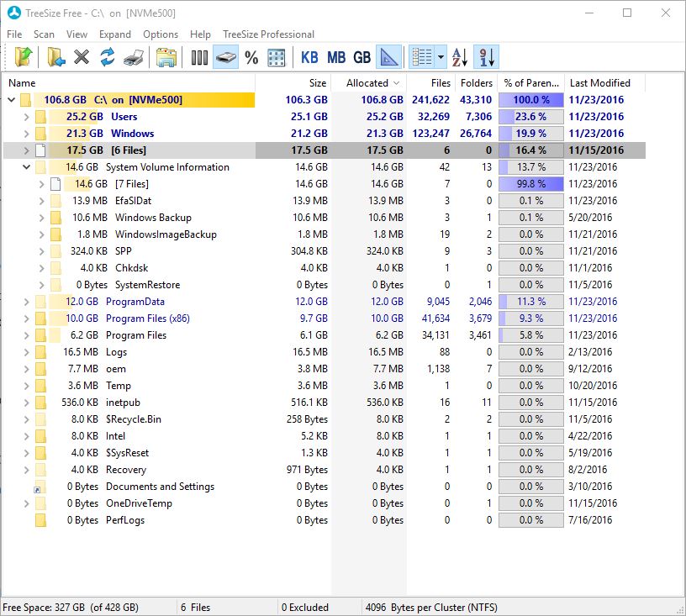This screenshot has height=616, width=686.
Task: Sort by the Size column header
Action: [x=293, y=82]
